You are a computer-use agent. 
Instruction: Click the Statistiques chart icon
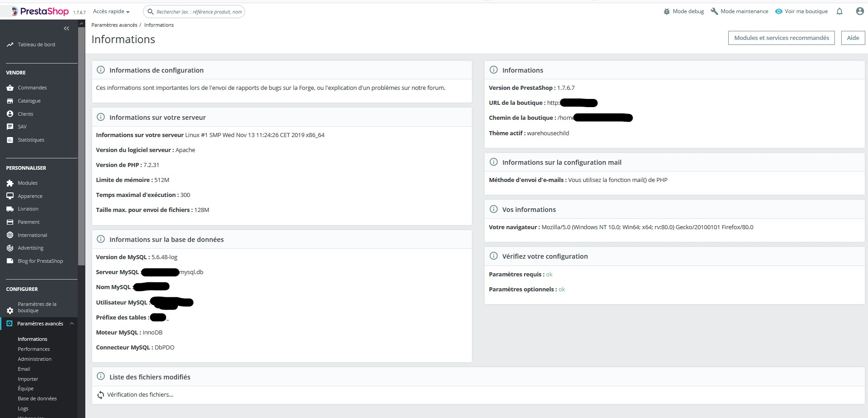point(10,140)
